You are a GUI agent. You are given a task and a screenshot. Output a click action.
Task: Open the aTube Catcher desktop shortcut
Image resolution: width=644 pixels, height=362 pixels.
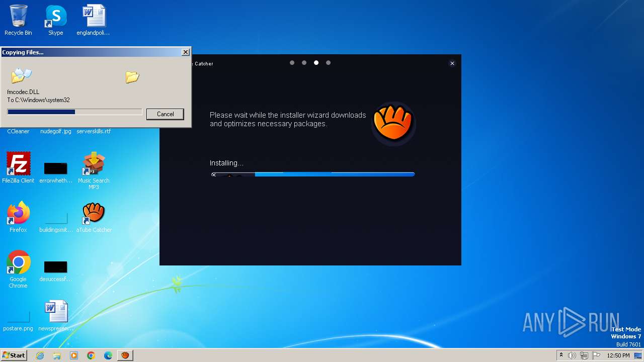94,217
